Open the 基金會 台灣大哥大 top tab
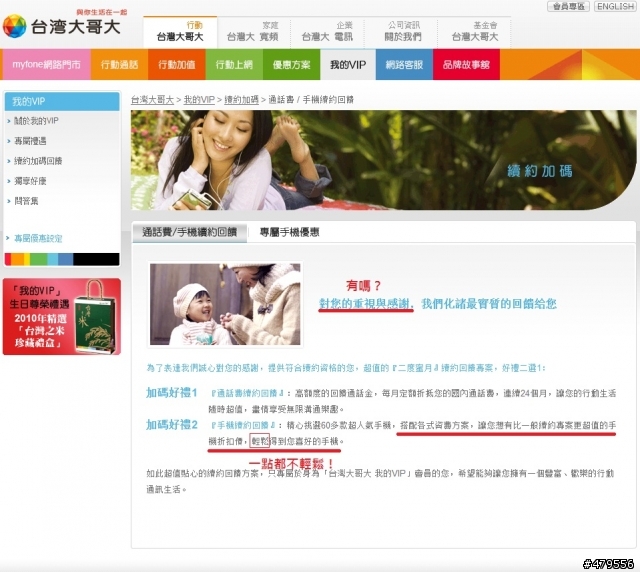The image size is (640, 572). (x=475, y=32)
